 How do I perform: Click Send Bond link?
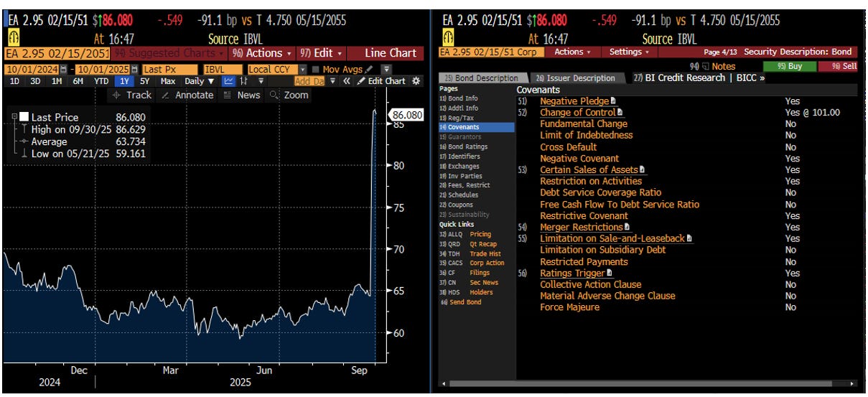pos(461,302)
